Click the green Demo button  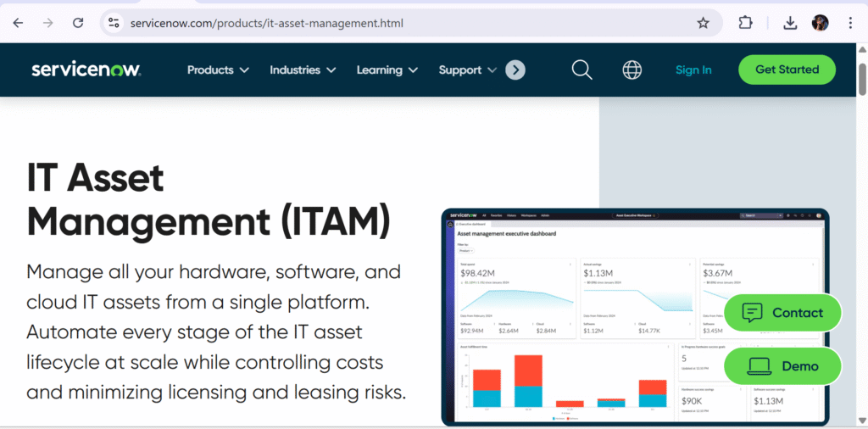(782, 366)
